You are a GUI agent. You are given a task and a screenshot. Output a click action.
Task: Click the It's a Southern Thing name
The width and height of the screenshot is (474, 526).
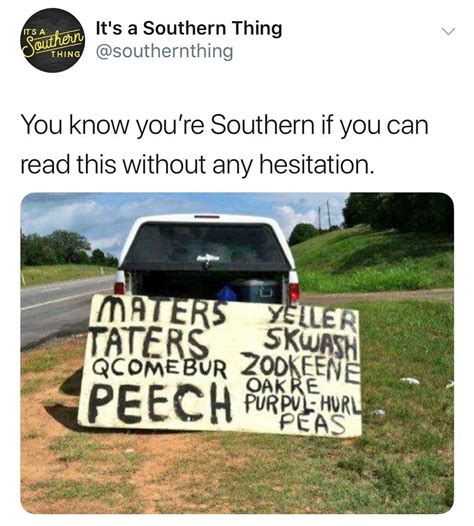(189, 28)
